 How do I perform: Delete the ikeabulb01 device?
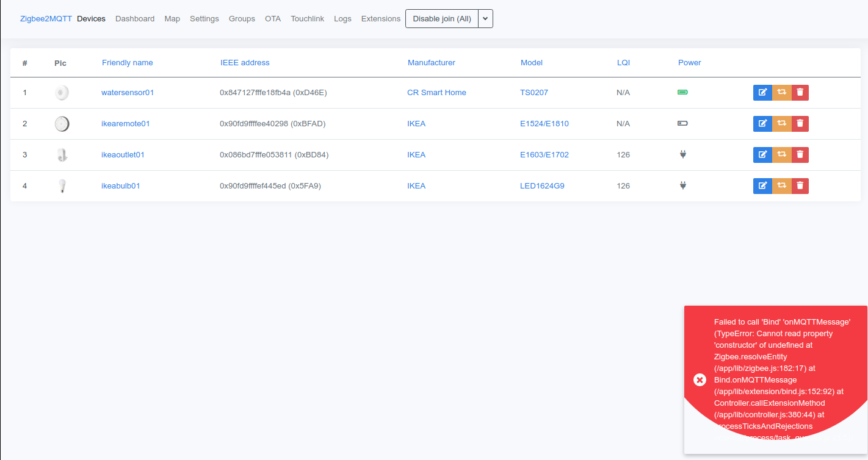pos(800,185)
